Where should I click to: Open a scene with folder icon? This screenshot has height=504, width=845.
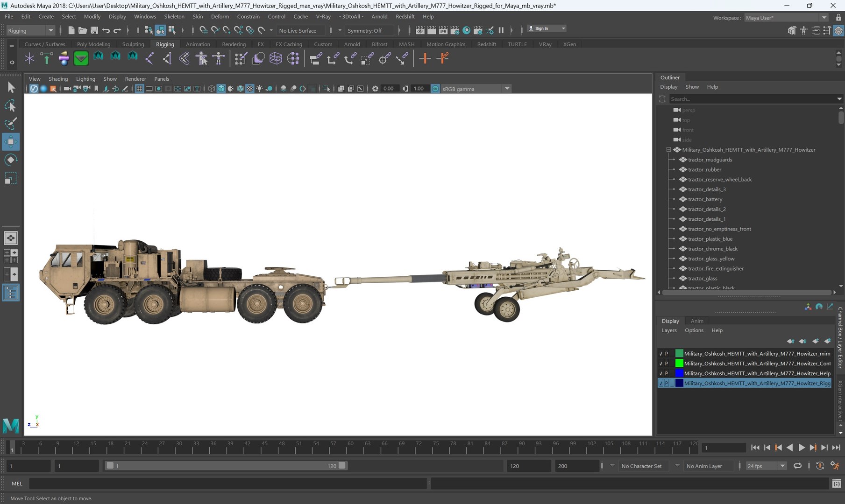point(83,30)
